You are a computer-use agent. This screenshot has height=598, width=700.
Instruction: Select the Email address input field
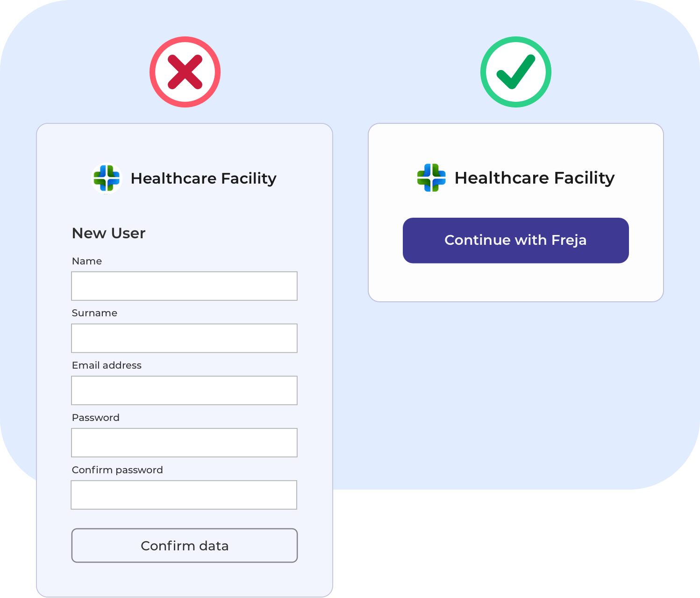tap(184, 391)
